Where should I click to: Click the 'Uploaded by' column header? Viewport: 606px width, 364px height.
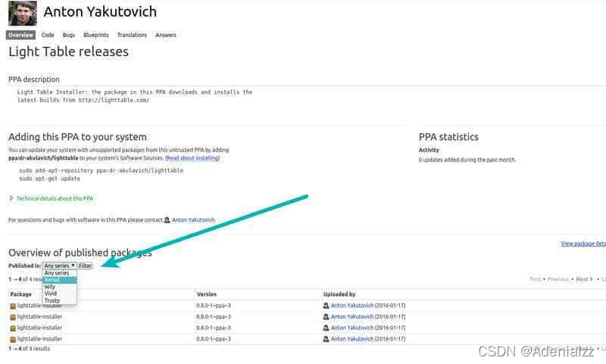[339, 294]
